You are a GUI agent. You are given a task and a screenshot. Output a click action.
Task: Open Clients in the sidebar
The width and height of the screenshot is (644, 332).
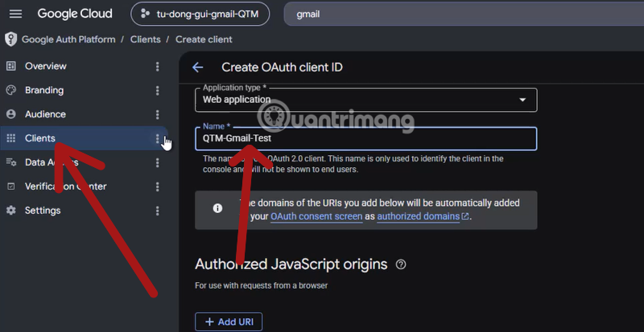coord(84,138)
